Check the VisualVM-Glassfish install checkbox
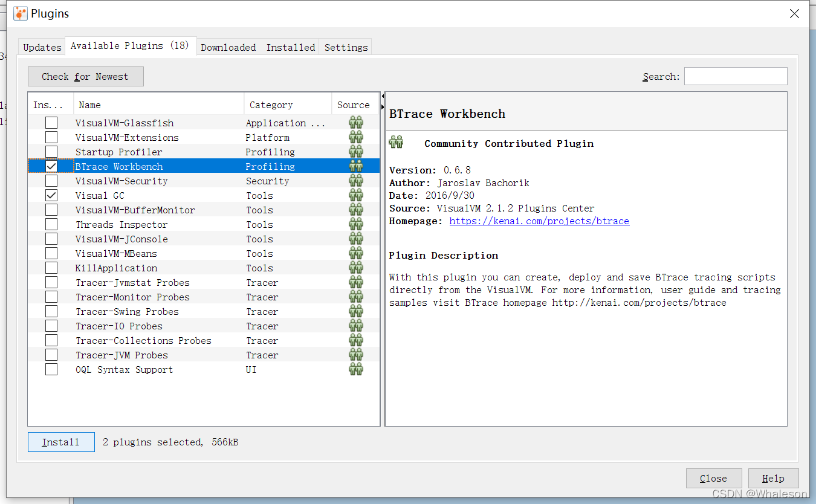 tap(51, 123)
